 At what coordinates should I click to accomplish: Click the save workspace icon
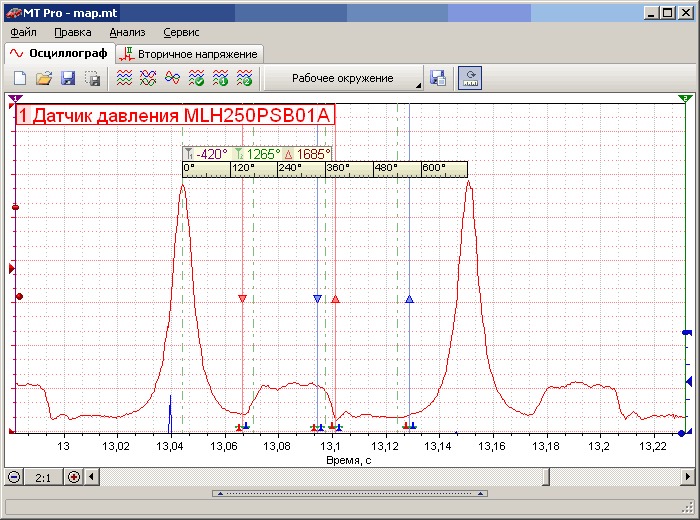tap(438, 78)
